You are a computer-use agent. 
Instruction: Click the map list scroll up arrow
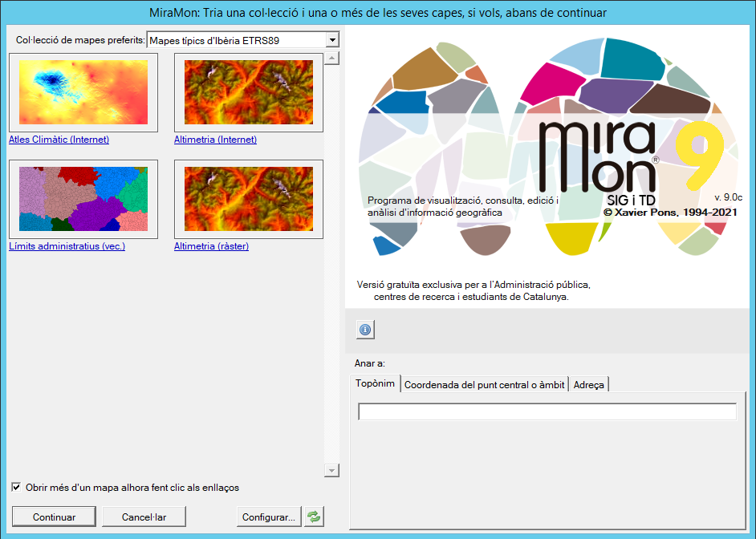pyautogui.click(x=331, y=59)
